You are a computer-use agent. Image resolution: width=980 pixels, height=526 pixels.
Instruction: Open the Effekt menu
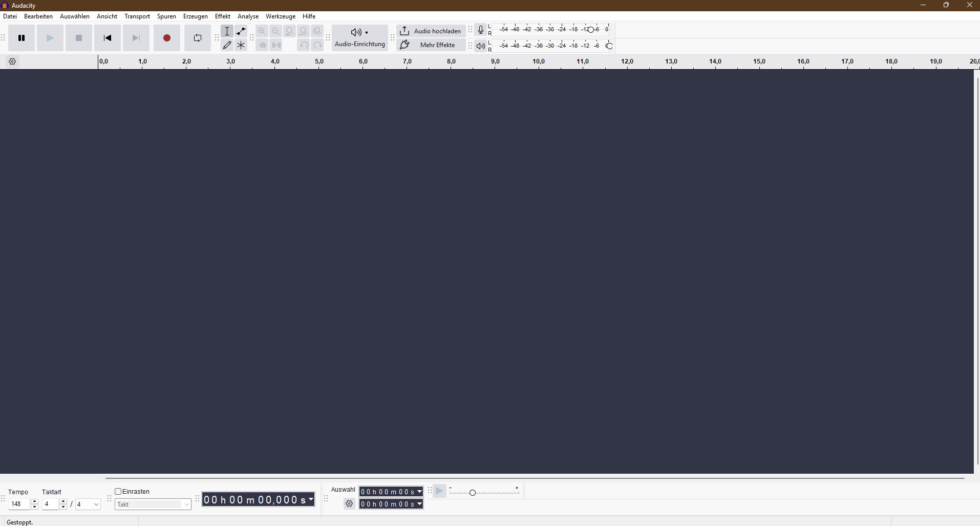pos(222,16)
